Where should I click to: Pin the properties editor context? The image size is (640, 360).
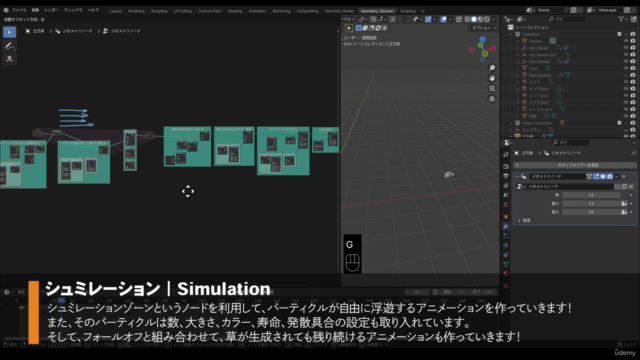tap(633, 153)
